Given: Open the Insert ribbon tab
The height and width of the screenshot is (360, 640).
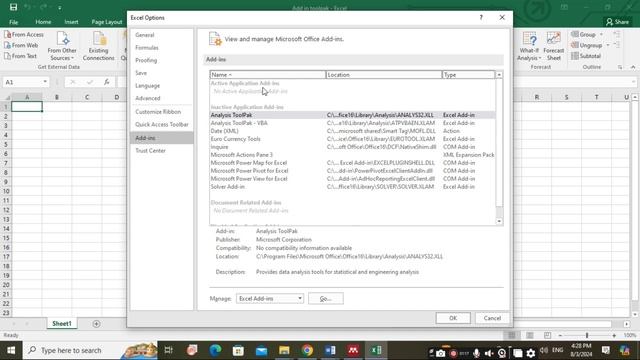Looking at the screenshot, I should (71, 22).
